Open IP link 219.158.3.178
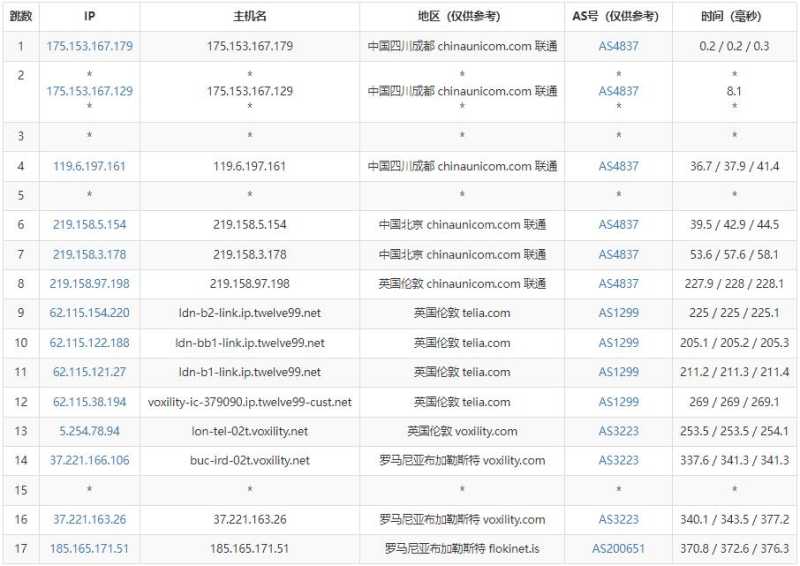Screen dimensions: 800x566 click(89, 254)
